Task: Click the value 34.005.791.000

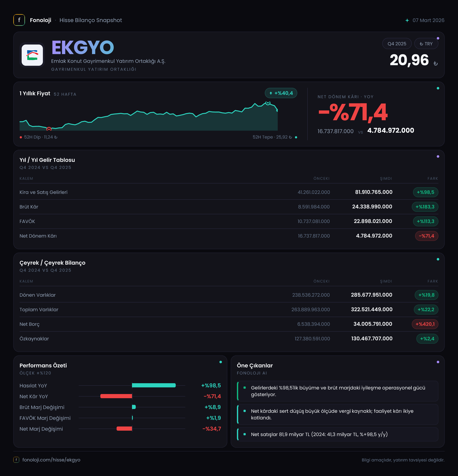Action: coord(373,324)
